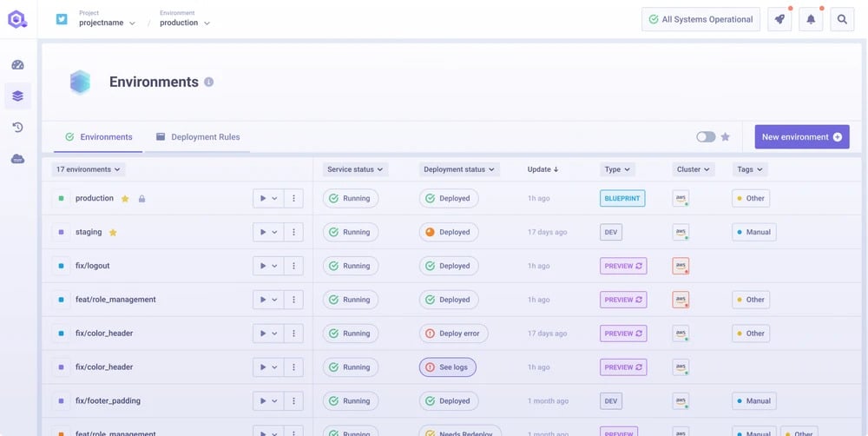Open three-dot menu for production row
Image resolution: width=868 pixels, height=436 pixels.
[x=294, y=198]
